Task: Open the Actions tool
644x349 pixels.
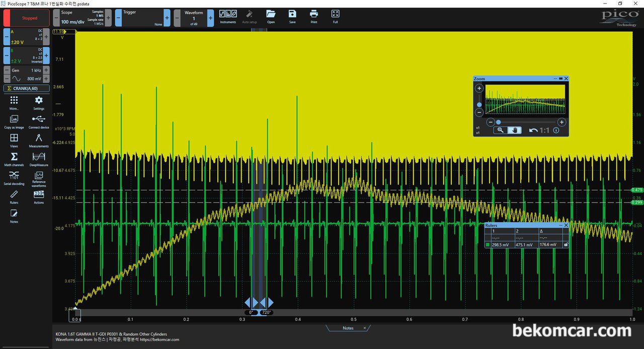Action: [x=39, y=197]
